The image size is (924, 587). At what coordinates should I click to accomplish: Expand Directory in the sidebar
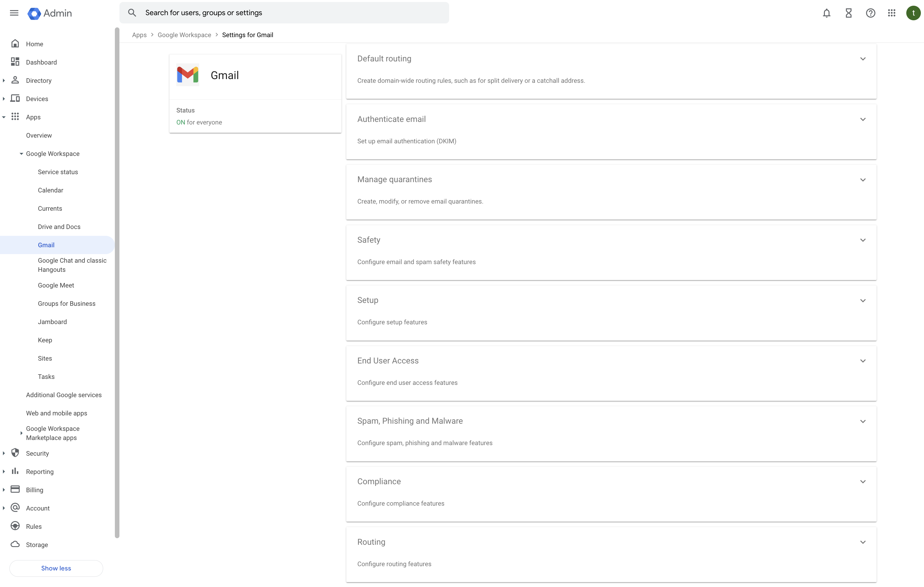click(x=4, y=80)
